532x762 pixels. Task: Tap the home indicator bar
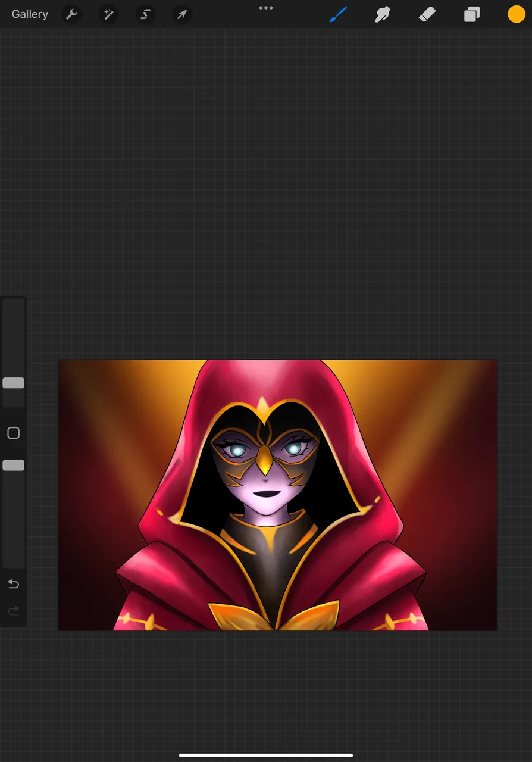[266, 755]
